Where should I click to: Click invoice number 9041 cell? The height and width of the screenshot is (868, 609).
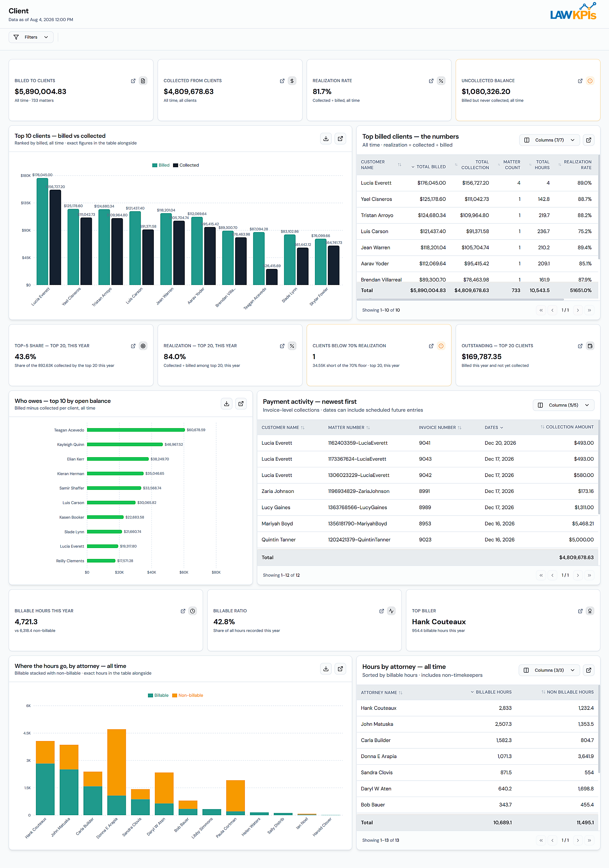425,443
